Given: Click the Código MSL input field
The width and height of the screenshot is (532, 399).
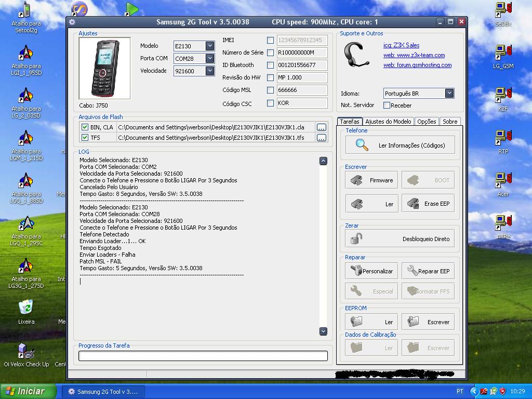Looking at the screenshot, I should pos(302,90).
